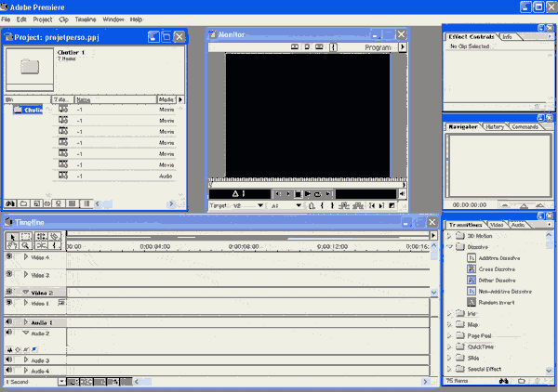Switch to the Commands tab
This screenshot has height=392, width=558.
pyautogui.click(x=525, y=127)
